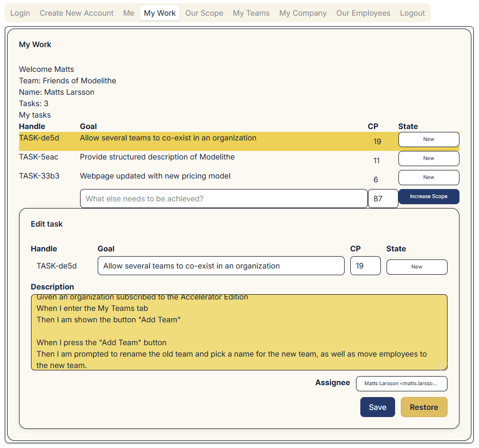Click the Logout tab

[x=412, y=13]
